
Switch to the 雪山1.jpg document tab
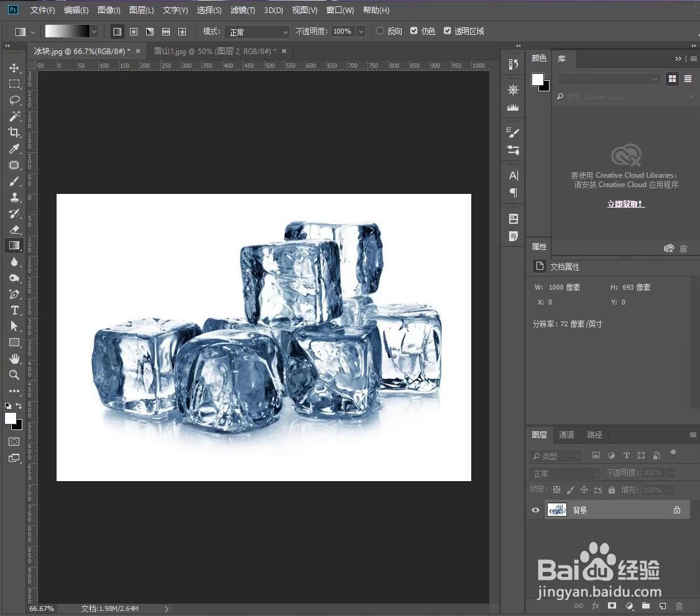[214, 52]
